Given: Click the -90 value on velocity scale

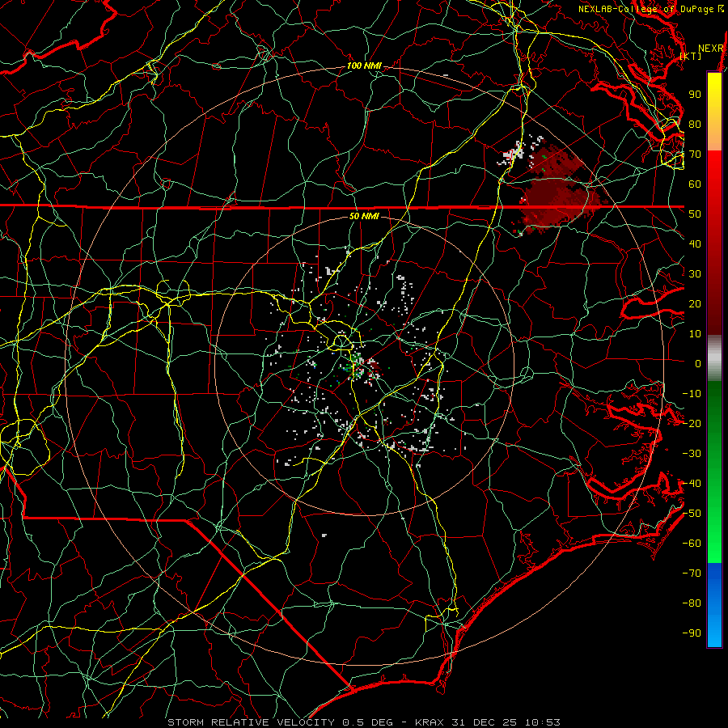Looking at the screenshot, I should [692, 633].
